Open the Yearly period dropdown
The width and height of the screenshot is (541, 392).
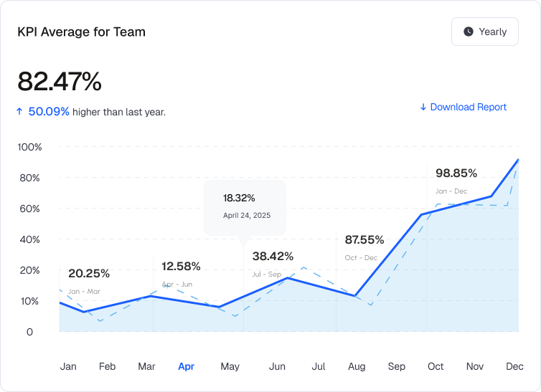point(484,32)
